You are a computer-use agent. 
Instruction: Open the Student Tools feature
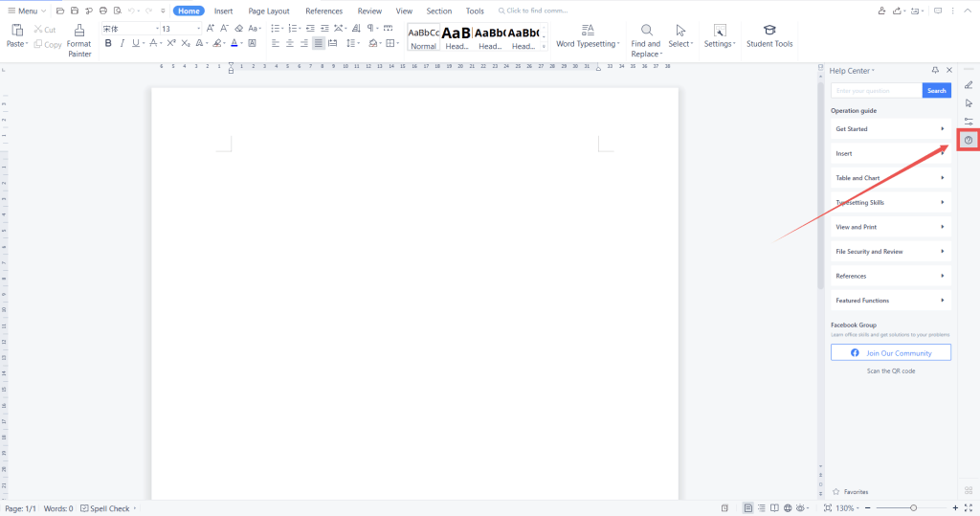point(769,36)
